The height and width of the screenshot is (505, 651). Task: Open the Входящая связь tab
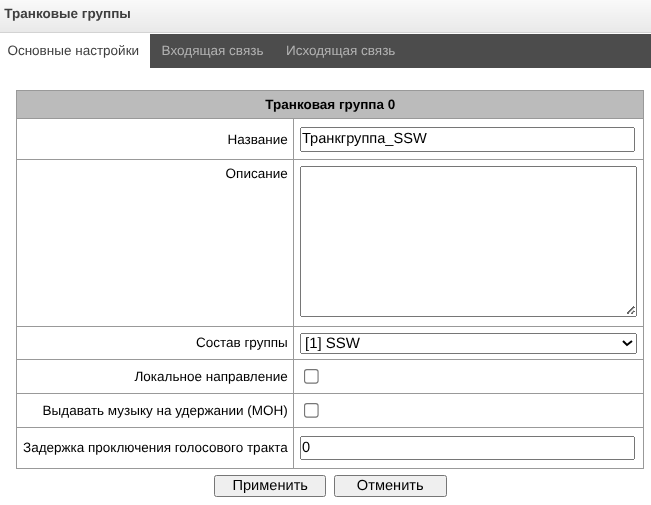coord(212,51)
